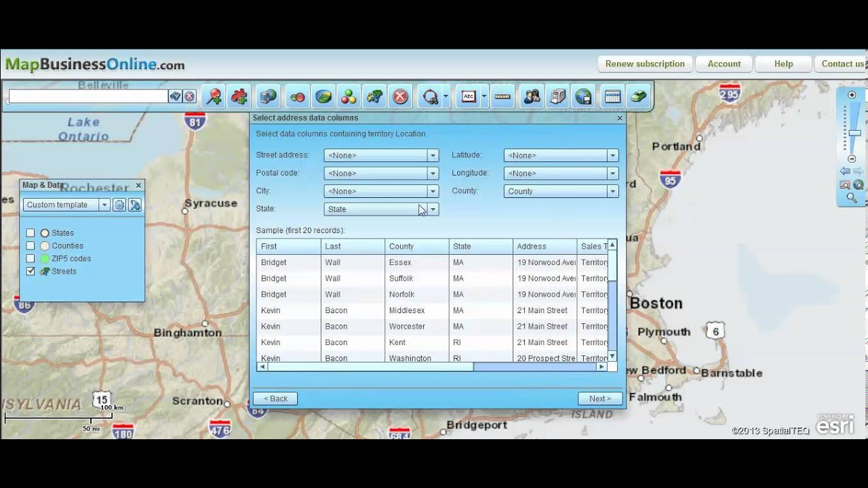
Task: Select the radius search tool
Action: point(430,97)
